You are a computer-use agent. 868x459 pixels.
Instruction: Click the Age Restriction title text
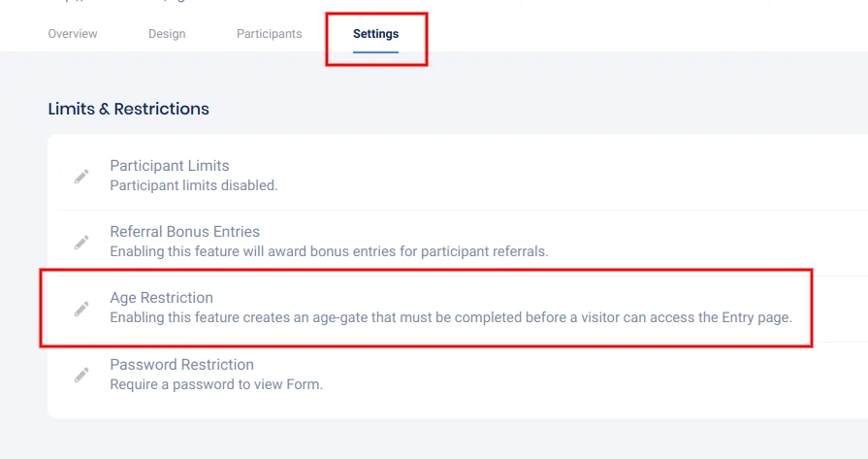point(161,298)
